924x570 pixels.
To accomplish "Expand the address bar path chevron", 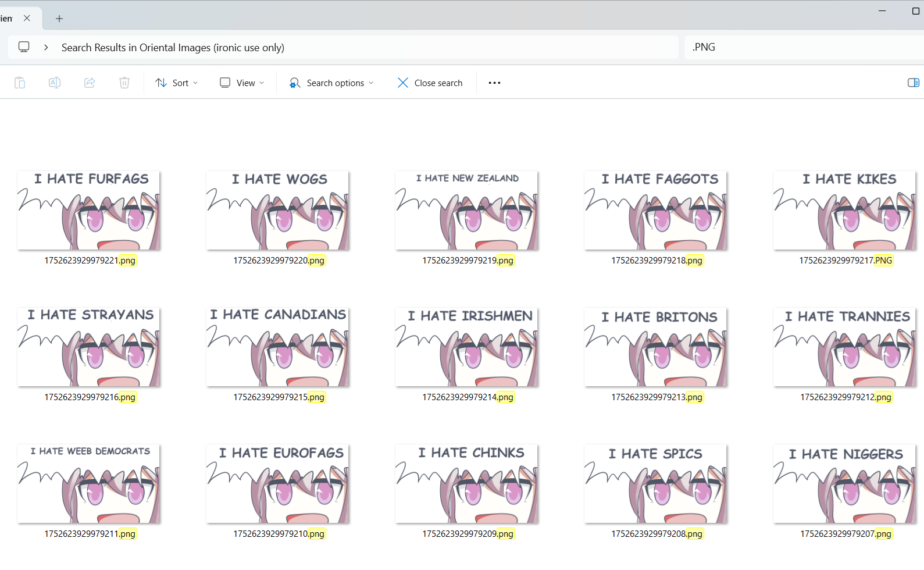I will coord(46,47).
